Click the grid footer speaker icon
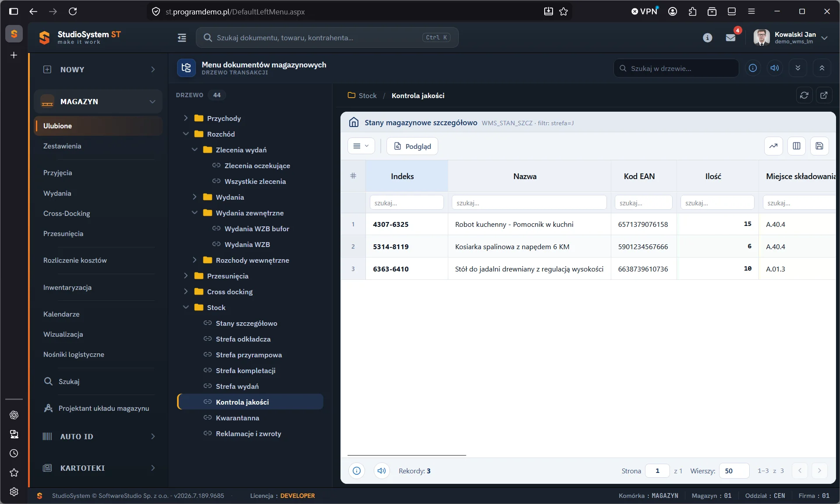 click(382, 471)
